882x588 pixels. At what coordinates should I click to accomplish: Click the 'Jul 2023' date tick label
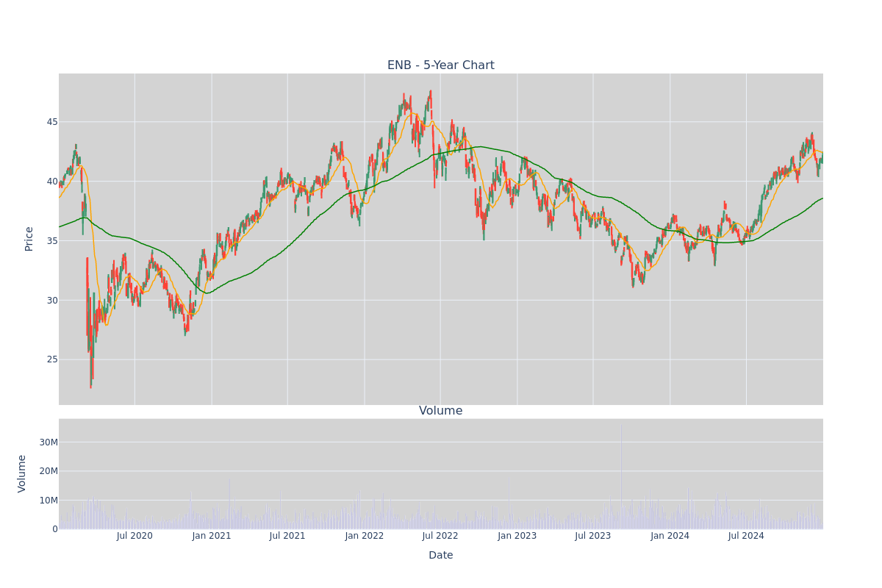click(593, 536)
